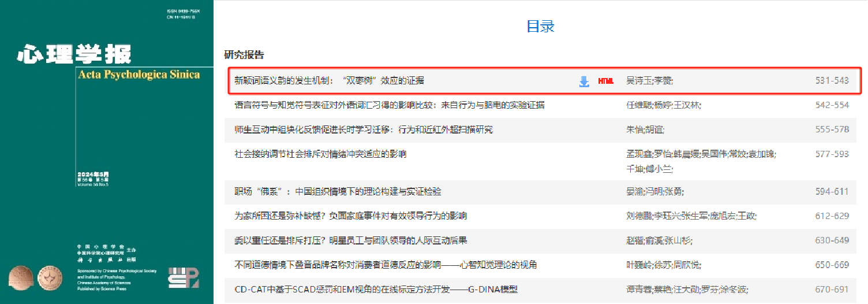This screenshot has height=304, width=868.
Task: Click the 心理学报 journal title on the cover
Action: pyautogui.click(x=74, y=54)
